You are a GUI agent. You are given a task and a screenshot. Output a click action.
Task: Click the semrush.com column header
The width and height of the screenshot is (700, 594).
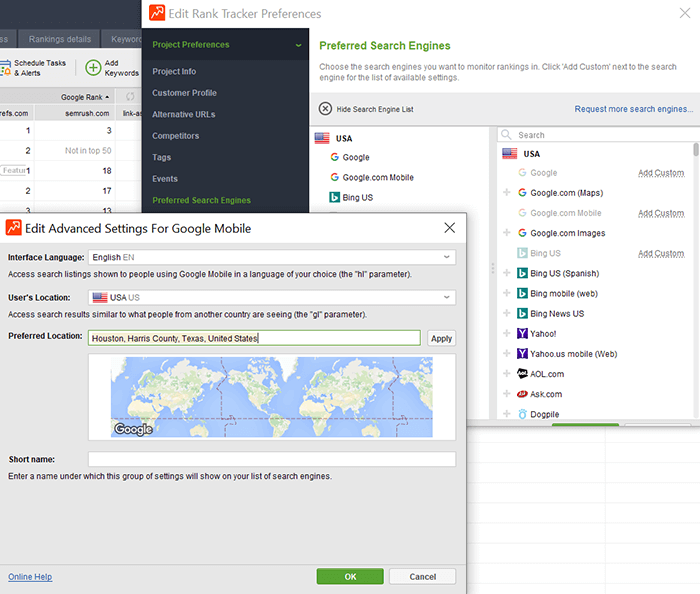click(x=87, y=113)
